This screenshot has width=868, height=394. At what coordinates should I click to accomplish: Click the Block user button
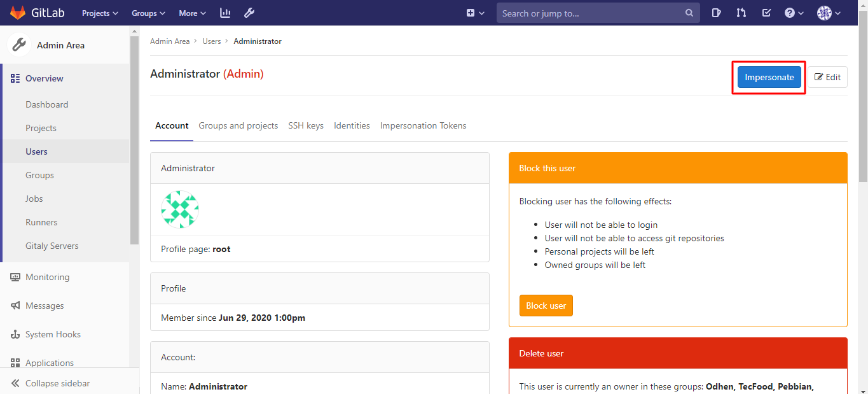coord(546,306)
